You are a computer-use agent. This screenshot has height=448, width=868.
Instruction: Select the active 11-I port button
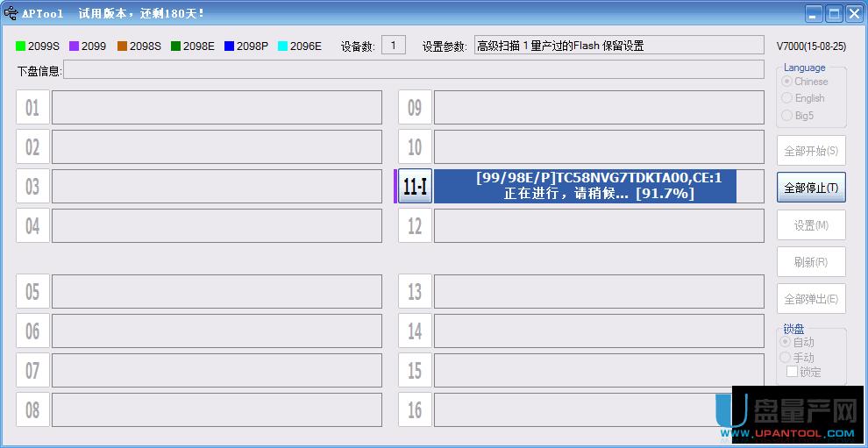coord(415,187)
